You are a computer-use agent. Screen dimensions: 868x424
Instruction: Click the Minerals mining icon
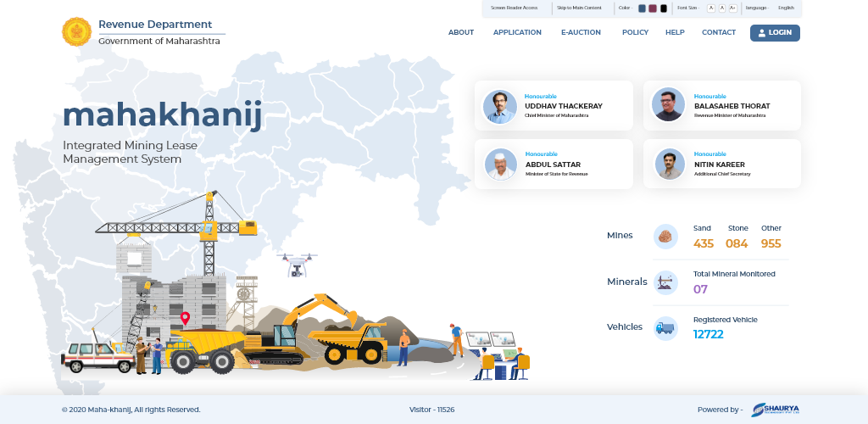[x=665, y=283]
